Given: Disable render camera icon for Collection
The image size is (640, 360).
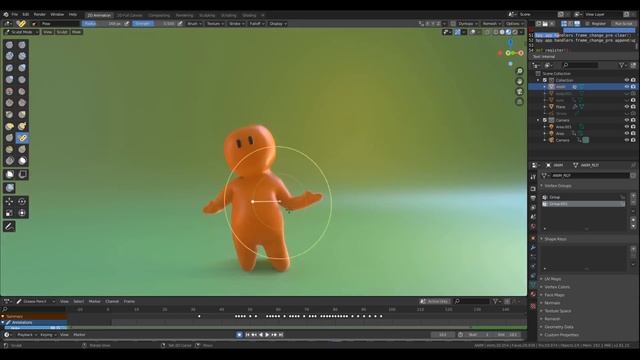Looking at the screenshot, I should coord(633,80).
